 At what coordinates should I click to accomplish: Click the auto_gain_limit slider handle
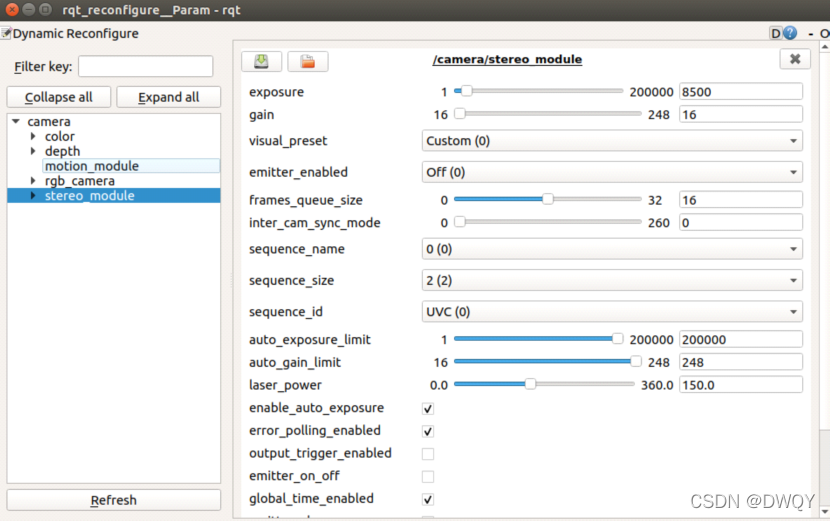click(635, 361)
